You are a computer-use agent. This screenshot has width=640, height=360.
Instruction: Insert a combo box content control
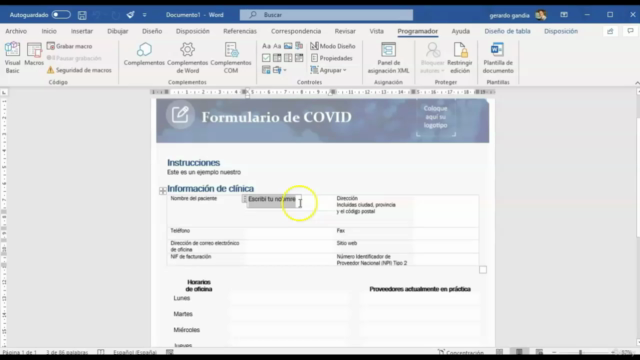point(277,58)
